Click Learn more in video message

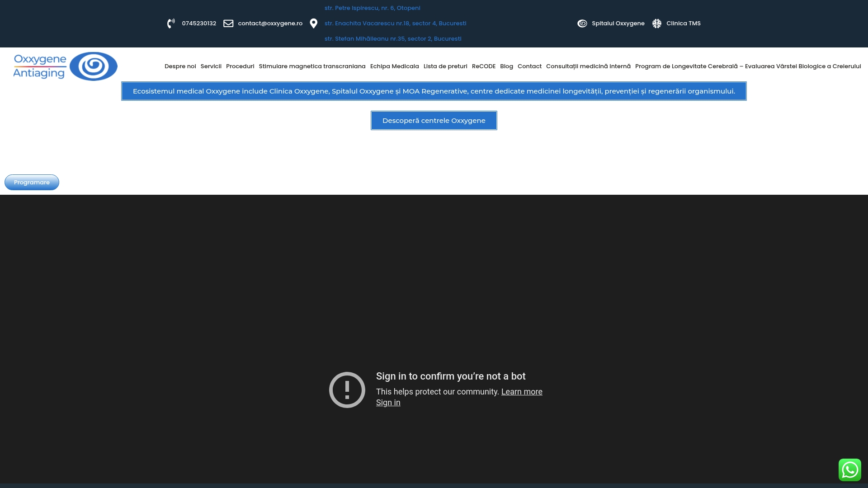[522, 392]
